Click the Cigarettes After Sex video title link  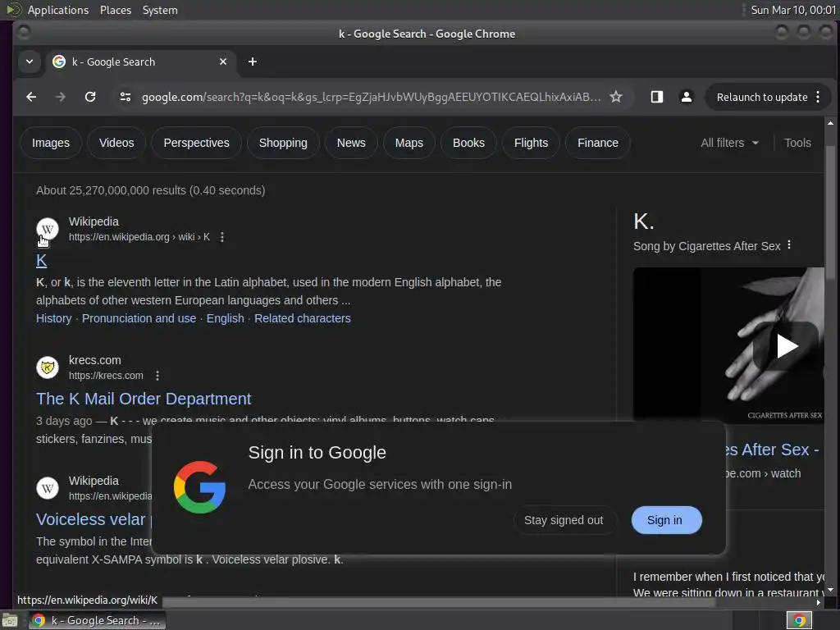pos(771,450)
